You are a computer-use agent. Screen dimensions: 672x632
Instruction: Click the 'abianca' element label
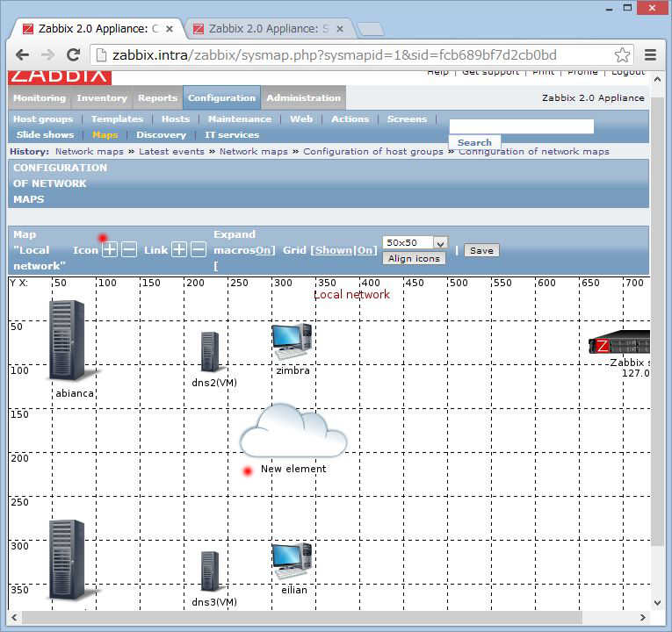(x=75, y=393)
